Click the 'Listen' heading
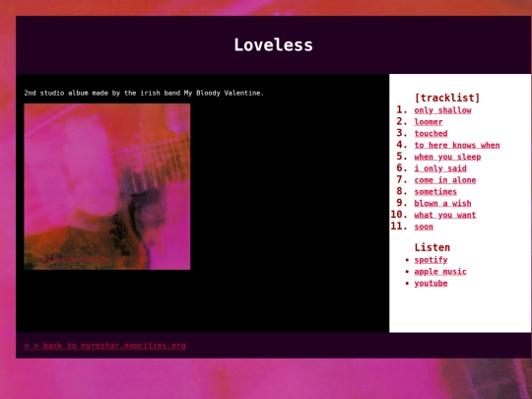Viewport: 532px width, 399px height. pos(432,247)
